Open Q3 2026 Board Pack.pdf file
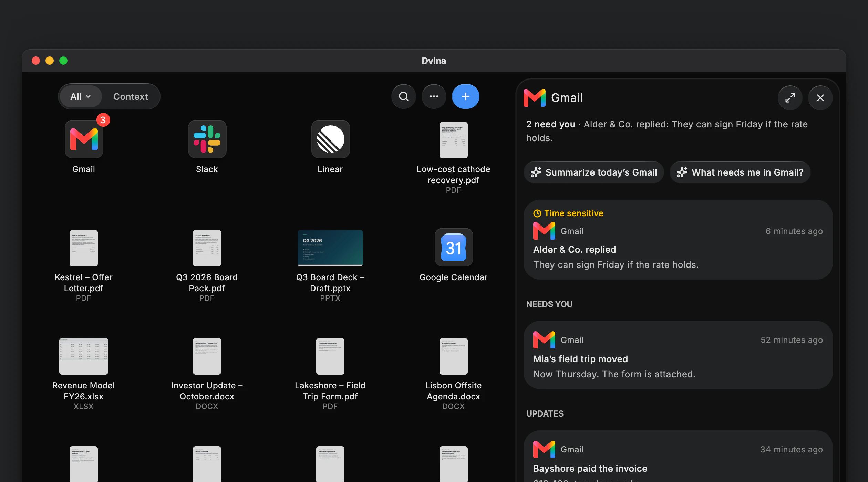The height and width of the screenshot is (482, 868). [x=207, y=248]
